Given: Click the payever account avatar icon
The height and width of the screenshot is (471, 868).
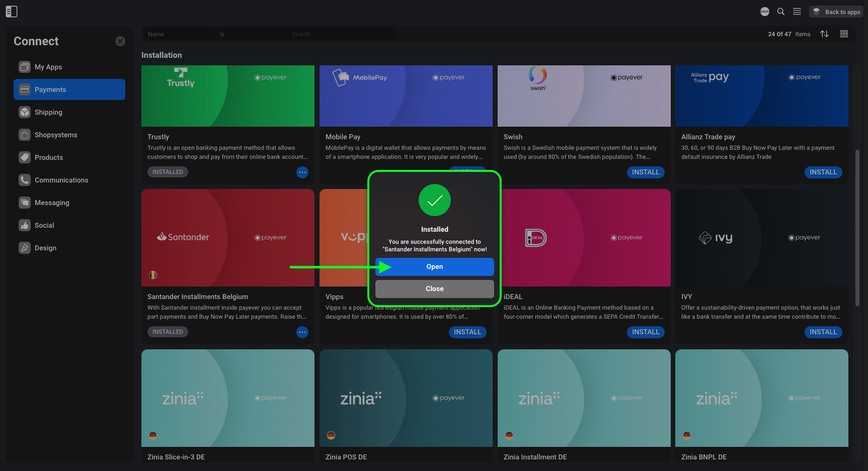Looking at the screenshot, I should click(x=765, y=12).
